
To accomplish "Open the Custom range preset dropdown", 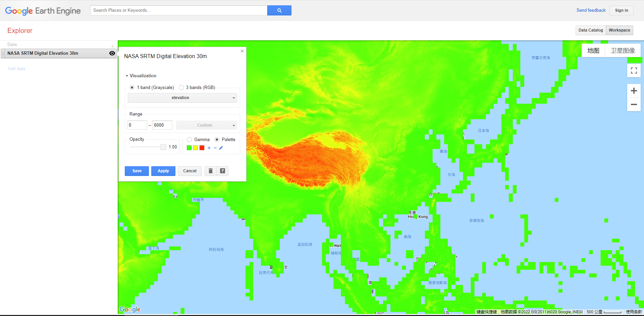I will click(x=207, y=125).
